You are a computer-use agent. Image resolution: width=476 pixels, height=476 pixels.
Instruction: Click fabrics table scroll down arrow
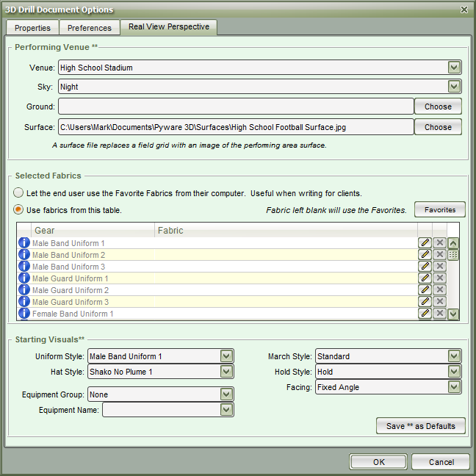pyautogui.click(x=453, y=314)
